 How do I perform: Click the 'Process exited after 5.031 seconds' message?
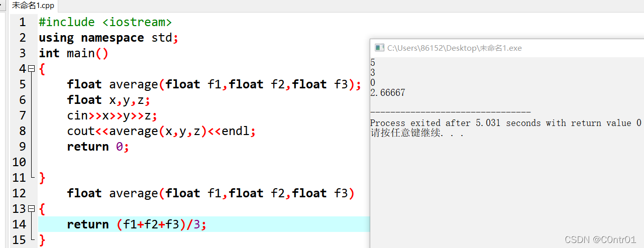tap(505, 123)
